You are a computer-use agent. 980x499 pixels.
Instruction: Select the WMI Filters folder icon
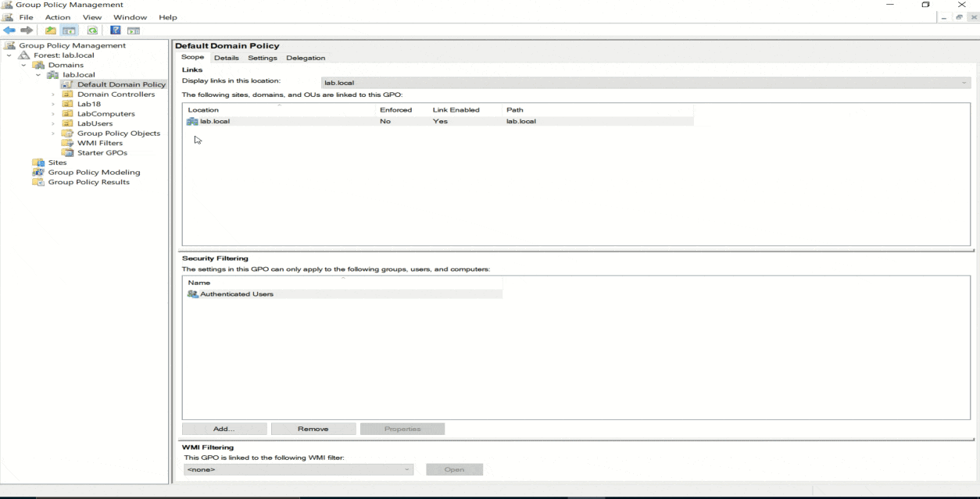pyautogui.click(x=67, y=143)
